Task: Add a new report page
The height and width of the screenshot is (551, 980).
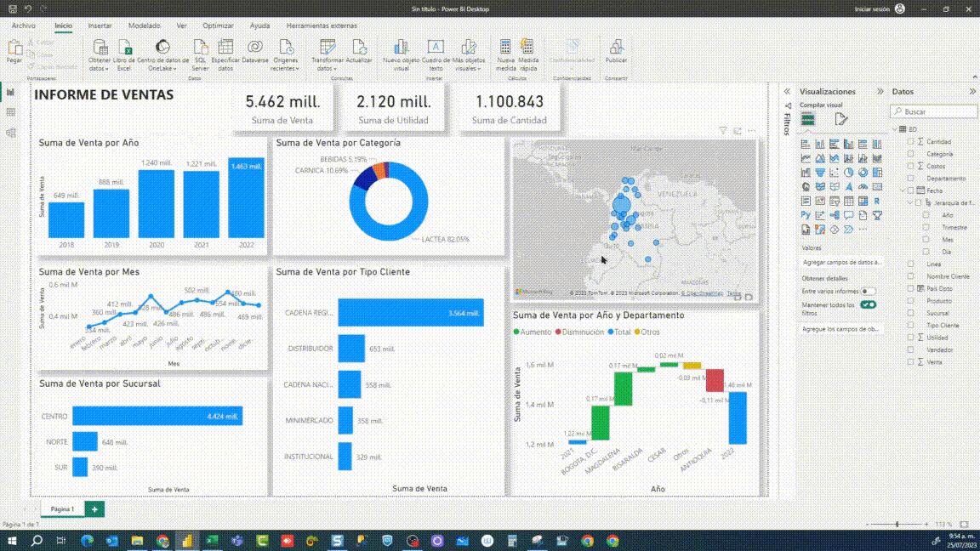Action: 94,509
